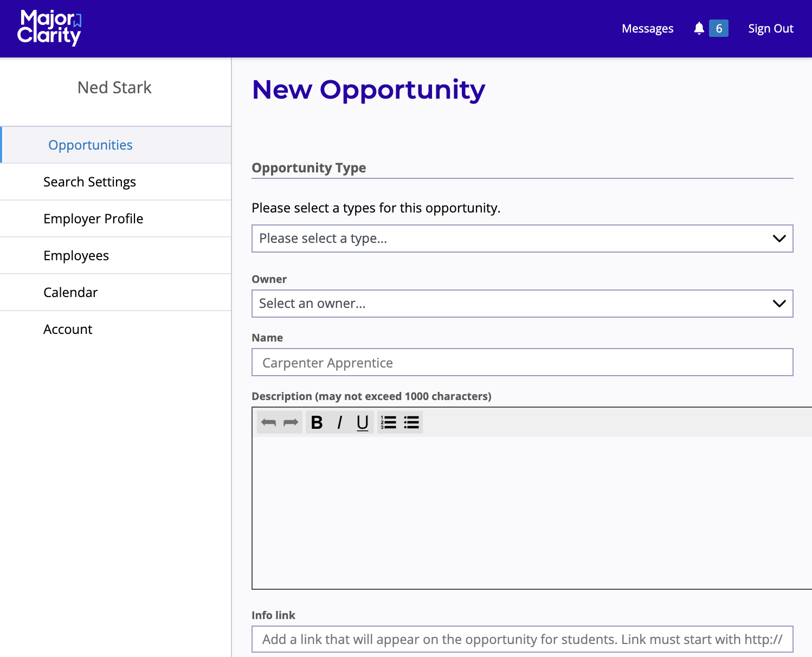Click the notification count badge showing 6
Image resolution: width=812 pixels, height=657 pixels.
[719, 28]
